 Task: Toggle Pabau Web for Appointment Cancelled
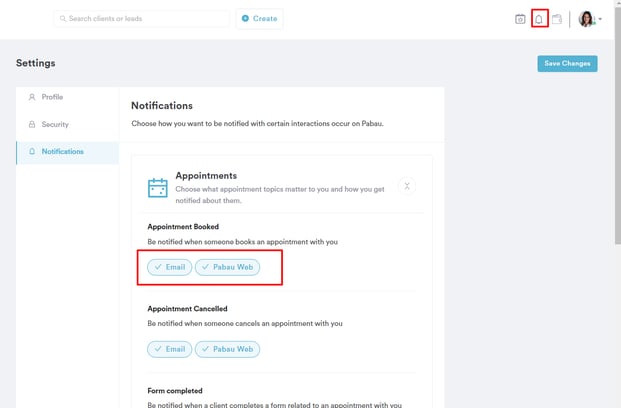(x=227, y=349)
